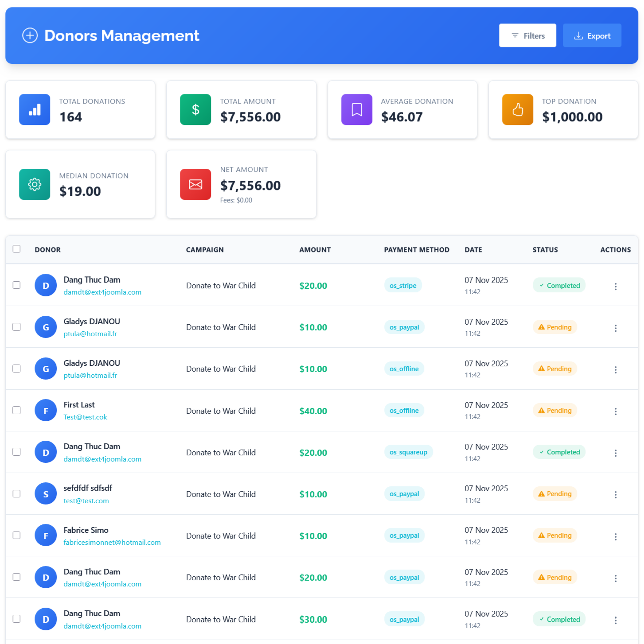Open actions menu for the os_stripe donation

pyautogui.click(x=615, y=287)
